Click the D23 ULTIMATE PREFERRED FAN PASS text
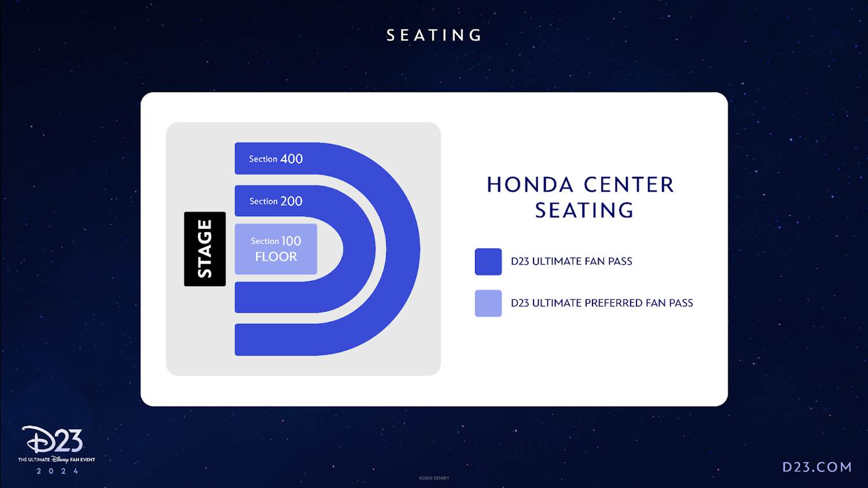The height and width of the screenshot is (488, 868). pos(602,303)
